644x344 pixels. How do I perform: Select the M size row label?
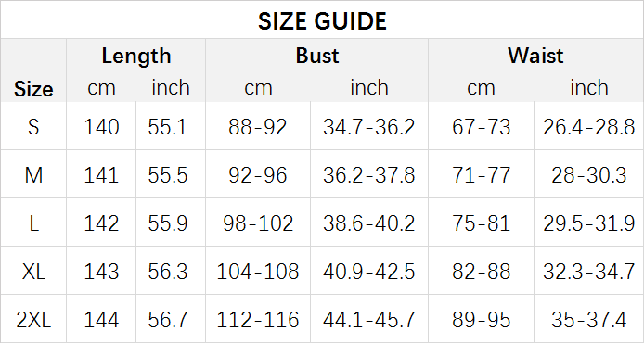click(33, 175)
